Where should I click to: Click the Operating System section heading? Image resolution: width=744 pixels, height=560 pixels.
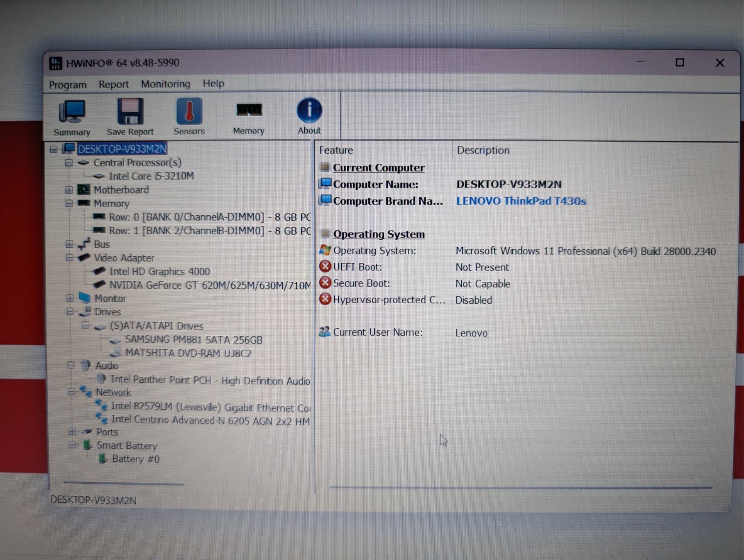coord(379,234)
